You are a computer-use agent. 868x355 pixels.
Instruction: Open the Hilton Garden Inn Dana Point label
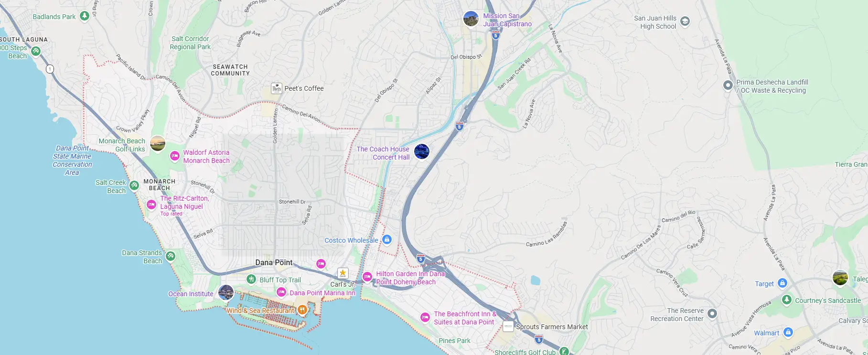coord(410,278)
